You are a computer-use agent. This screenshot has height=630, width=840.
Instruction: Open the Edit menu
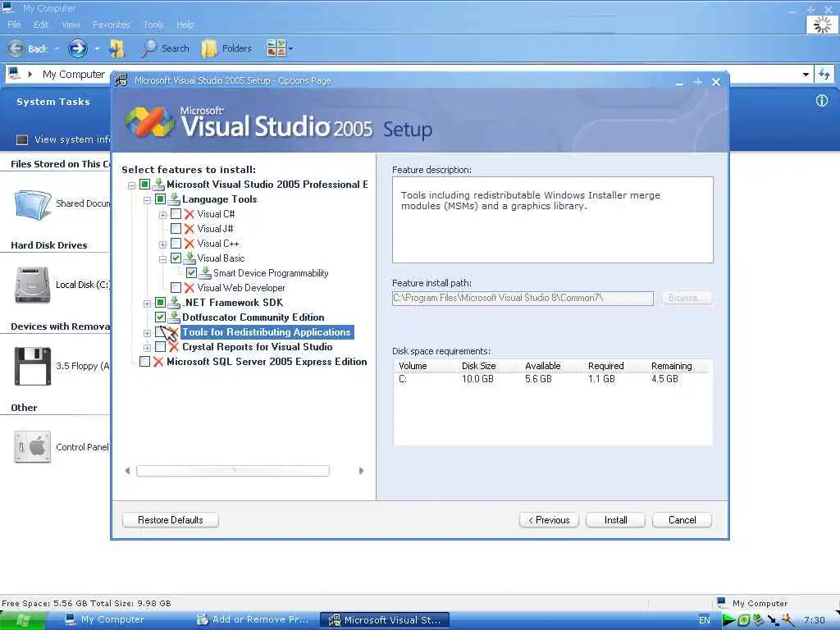(41, 25)
